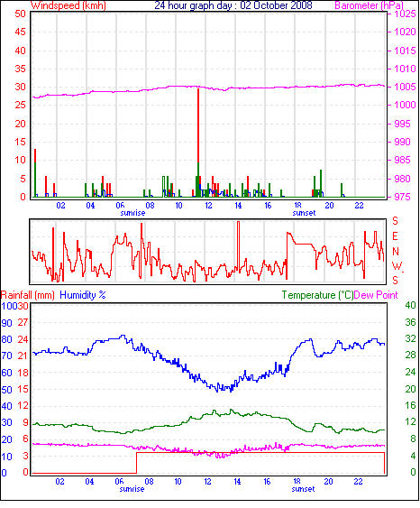
Task: Click the W wind direction label
Action: coord(397,266)
